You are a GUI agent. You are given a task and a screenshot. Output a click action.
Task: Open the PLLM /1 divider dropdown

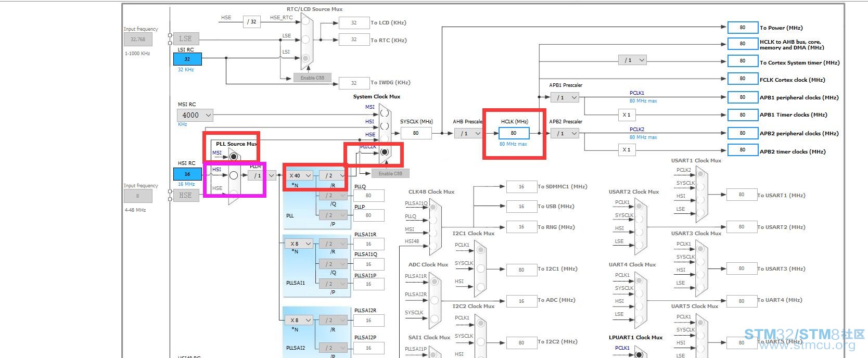[262, 175]
